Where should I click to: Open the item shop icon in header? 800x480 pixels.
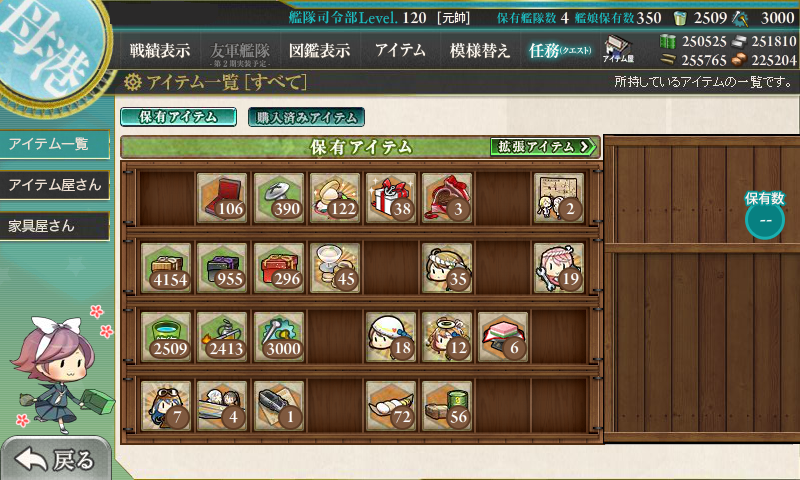click(x=618, y=49)
